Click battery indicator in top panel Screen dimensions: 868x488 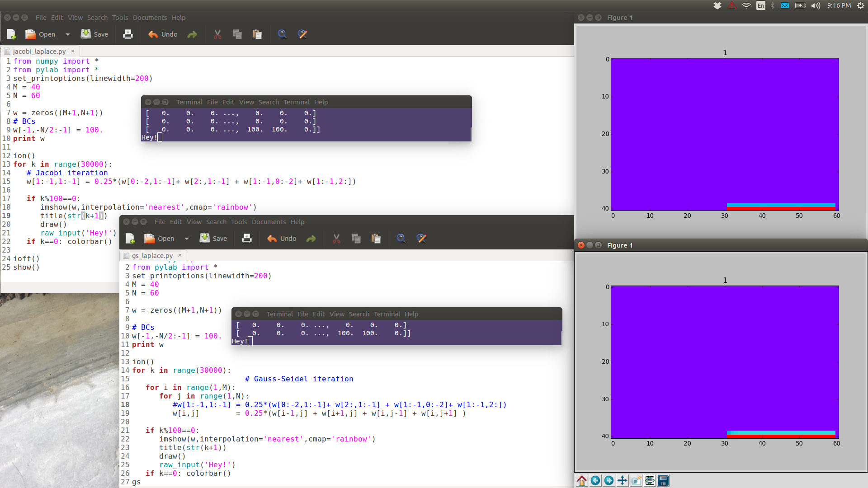coord(801,5)
